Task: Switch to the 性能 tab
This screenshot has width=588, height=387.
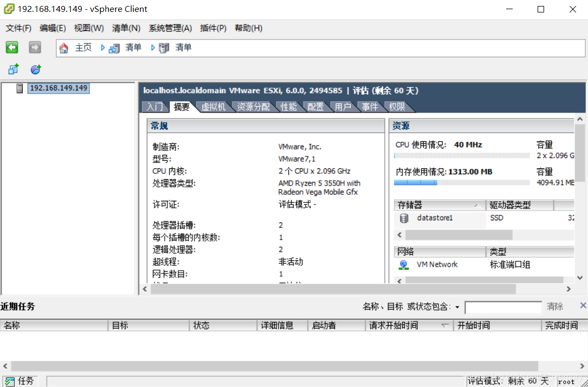Action: (x=289, y=107)
